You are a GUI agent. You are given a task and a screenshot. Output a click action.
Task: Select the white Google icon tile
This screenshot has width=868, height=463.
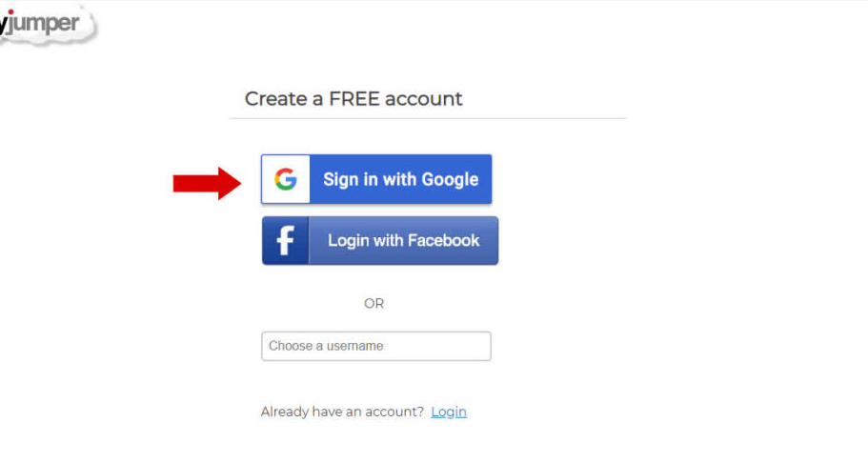coord(286,179)
